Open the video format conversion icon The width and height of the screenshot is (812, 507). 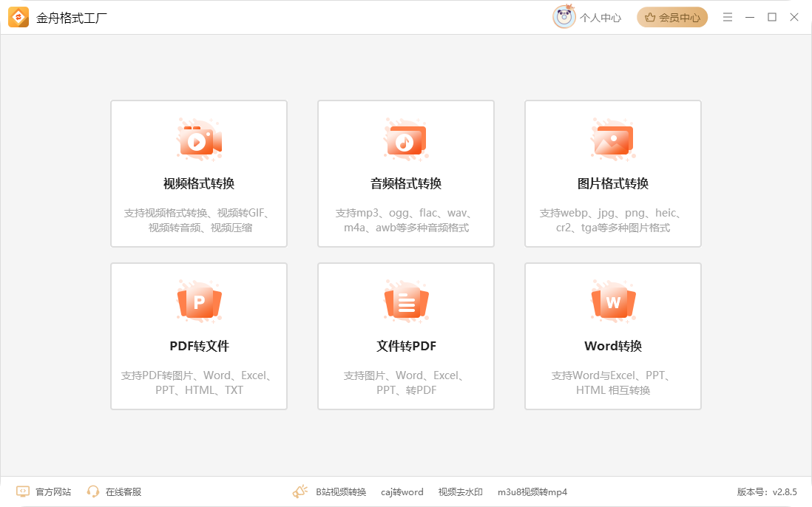(x=198, y=140)
